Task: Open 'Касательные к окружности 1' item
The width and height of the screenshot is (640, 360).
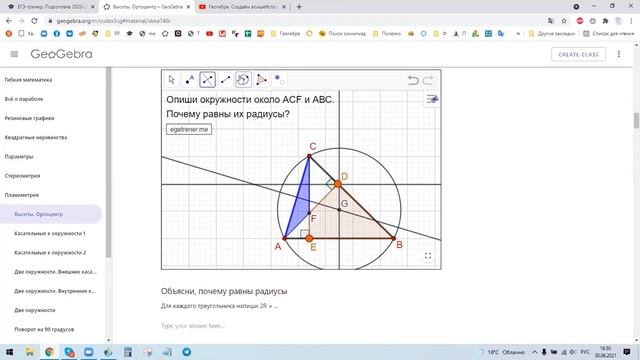Action: [51, 233]
